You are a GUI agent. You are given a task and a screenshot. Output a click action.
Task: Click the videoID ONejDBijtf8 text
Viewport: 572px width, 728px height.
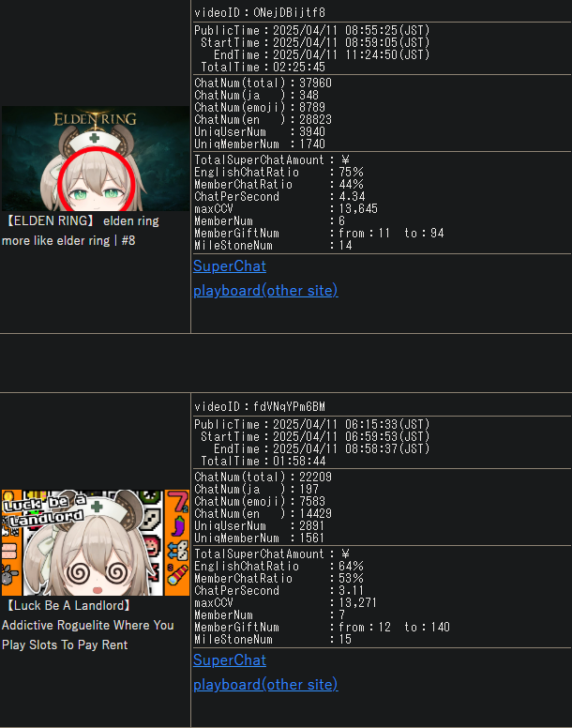260,12
